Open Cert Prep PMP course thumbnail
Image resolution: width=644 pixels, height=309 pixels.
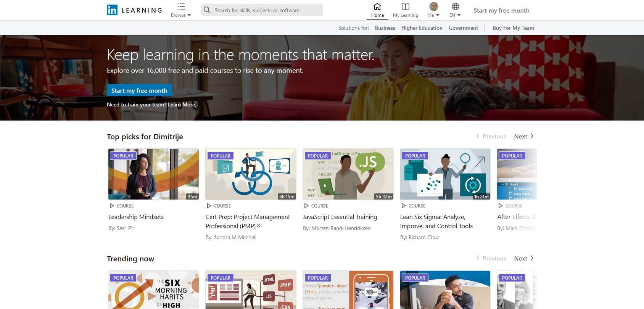coord(251,174)
